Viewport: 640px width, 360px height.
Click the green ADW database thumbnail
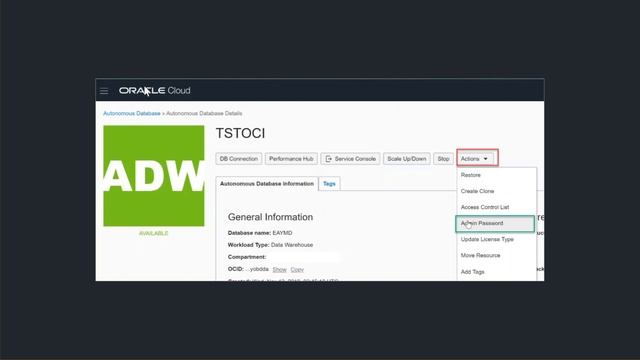click(154, 176)
